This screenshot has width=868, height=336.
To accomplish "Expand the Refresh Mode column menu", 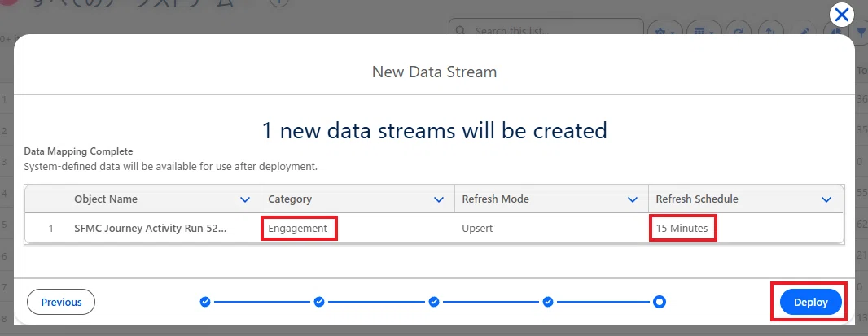I will (x=633, y=199).
